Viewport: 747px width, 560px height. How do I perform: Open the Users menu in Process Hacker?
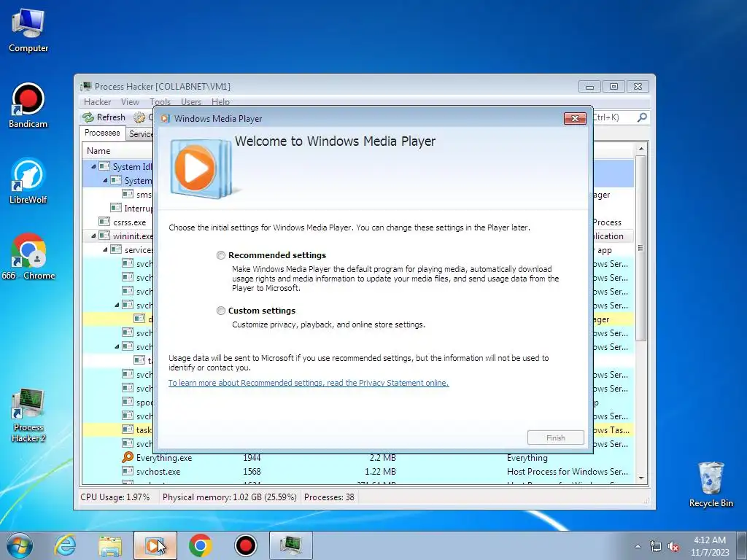pos(191,102)
